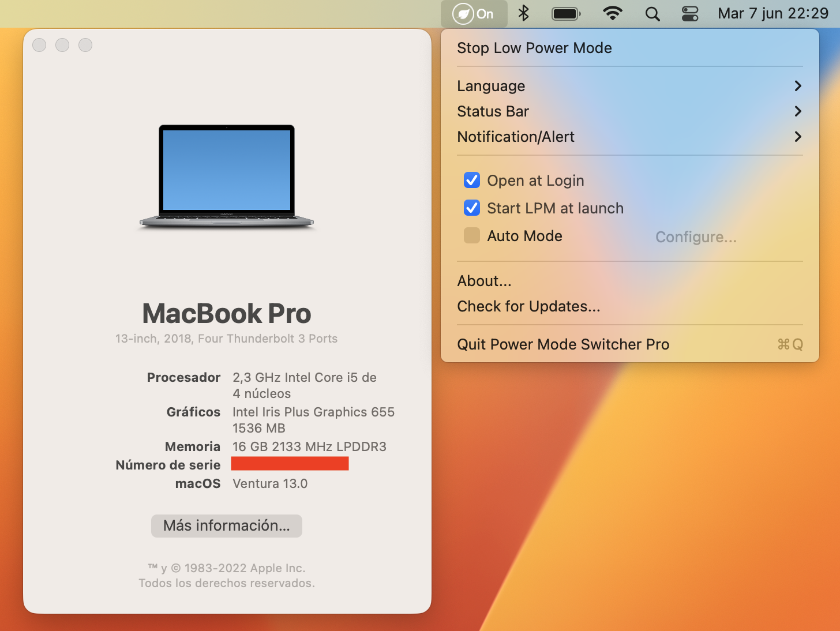Click the text 13-inch, 2018, Four Thunderbolt 3 Ports
This screenshot has width=840, height=631.
click(x=226, y=339)
